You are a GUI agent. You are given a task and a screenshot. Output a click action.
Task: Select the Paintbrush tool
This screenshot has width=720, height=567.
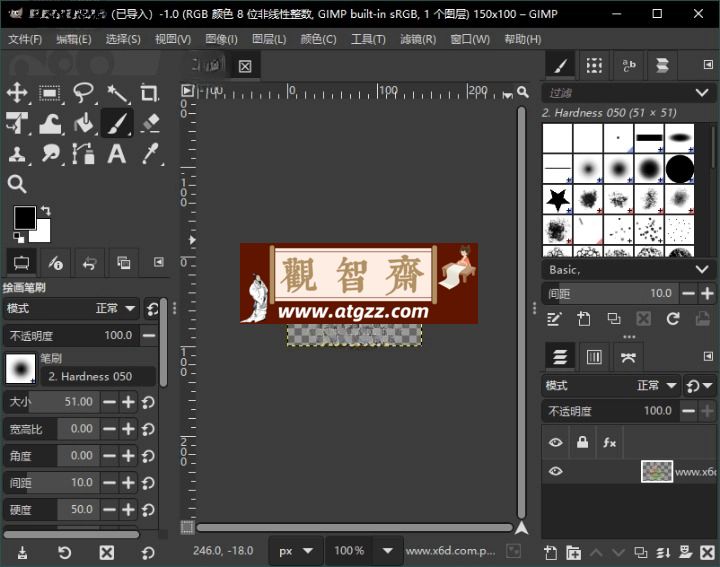coord(117,123)
